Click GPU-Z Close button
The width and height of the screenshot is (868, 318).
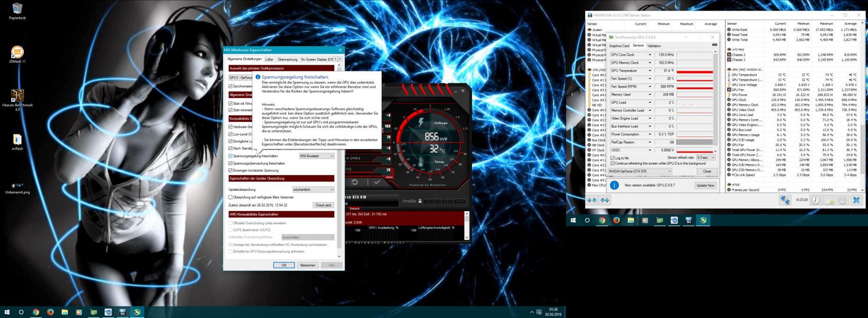point(706,171)
